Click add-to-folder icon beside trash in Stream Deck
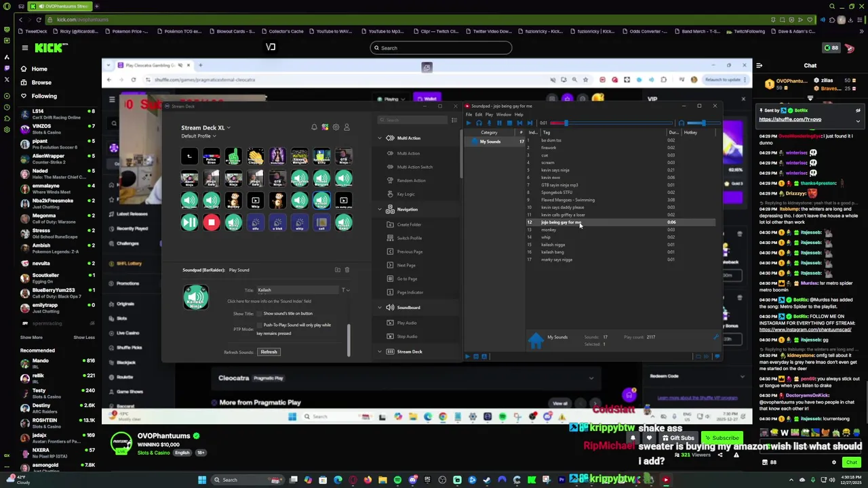Viewport: 868px width, 488px height. pos(338,270)
